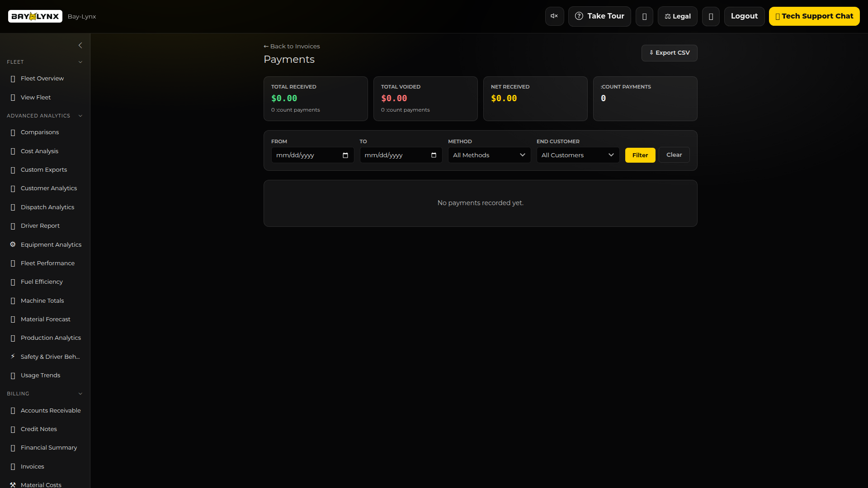Image resolution: width=868 pixels, height=488 pixels.
Task: Collapse the Fleet section
Action: (80, 62)
